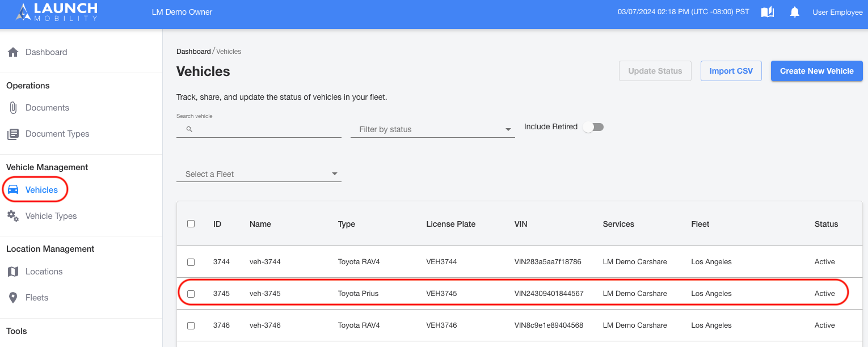Open Vehicles in sidebar
868x347 pixels.
point(41,190)
